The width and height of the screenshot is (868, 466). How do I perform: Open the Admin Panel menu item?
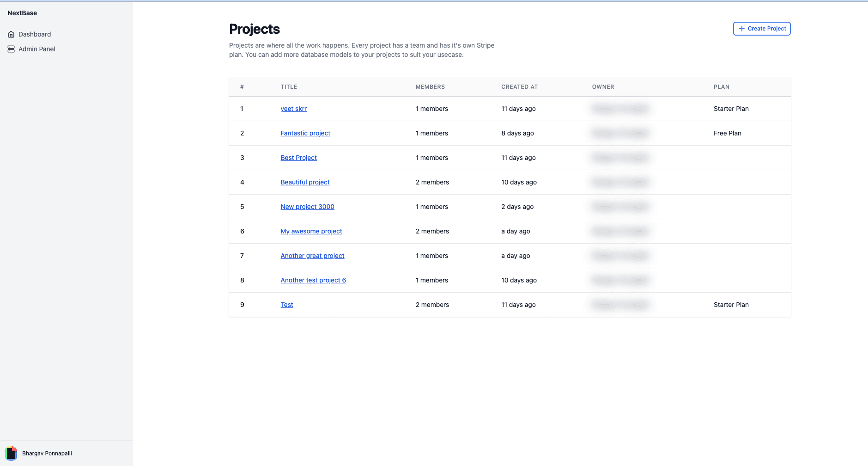(31, 49)
